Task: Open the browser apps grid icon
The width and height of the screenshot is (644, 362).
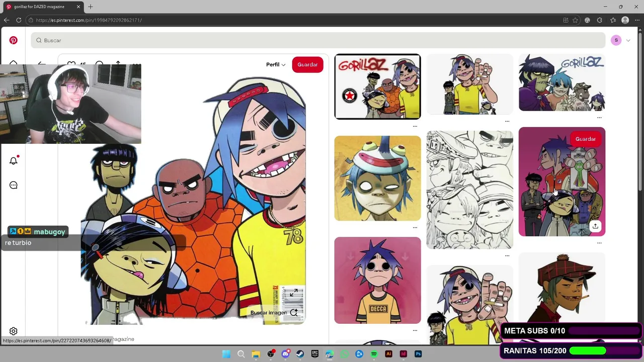Action: click(566, 20)
